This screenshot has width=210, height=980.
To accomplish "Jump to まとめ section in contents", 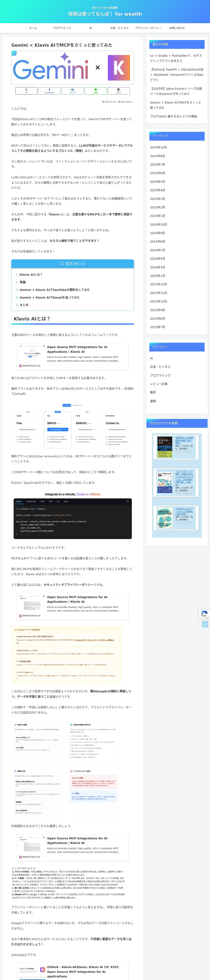I will pos(24,305).
